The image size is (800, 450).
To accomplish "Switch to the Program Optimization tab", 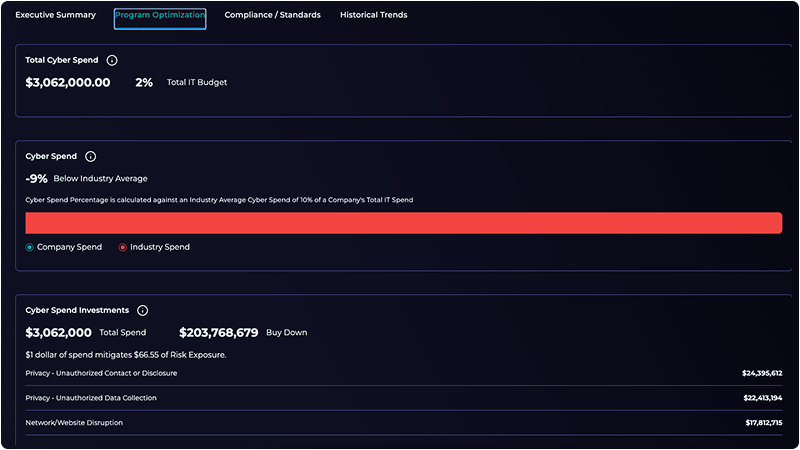I will [160, 16].
